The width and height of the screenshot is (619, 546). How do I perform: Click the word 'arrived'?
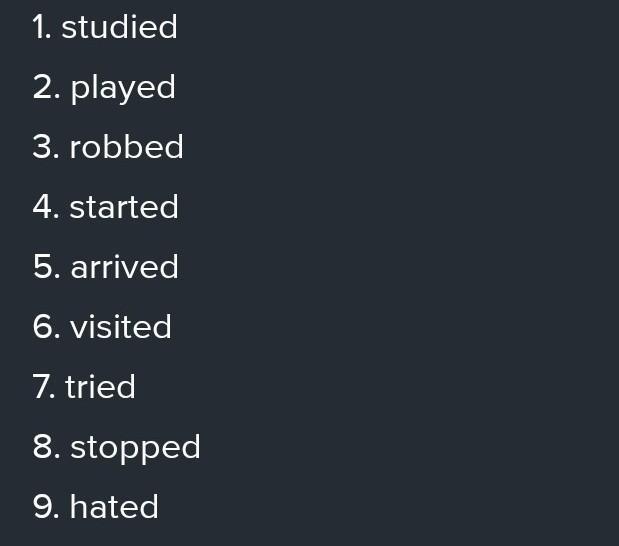click(x=124, y=267)
